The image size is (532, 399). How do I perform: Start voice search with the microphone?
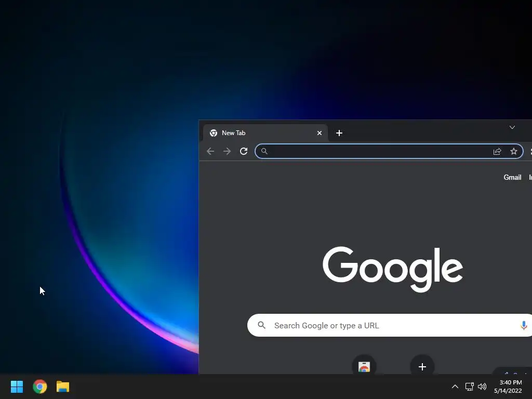[524, 325]
